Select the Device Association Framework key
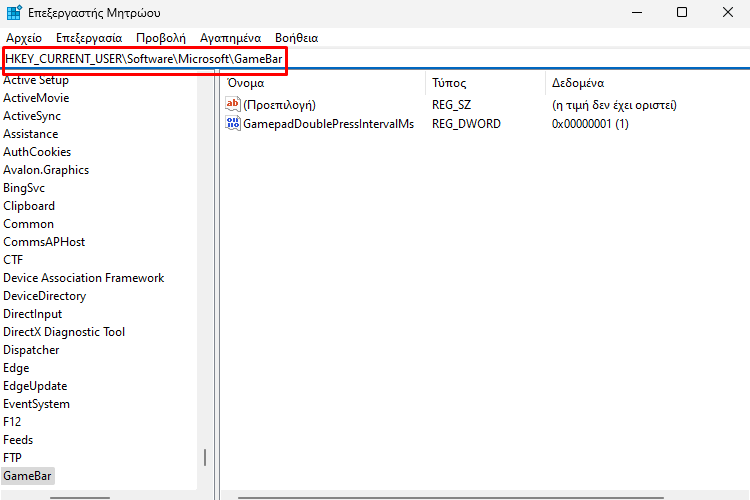 point(83,278)
